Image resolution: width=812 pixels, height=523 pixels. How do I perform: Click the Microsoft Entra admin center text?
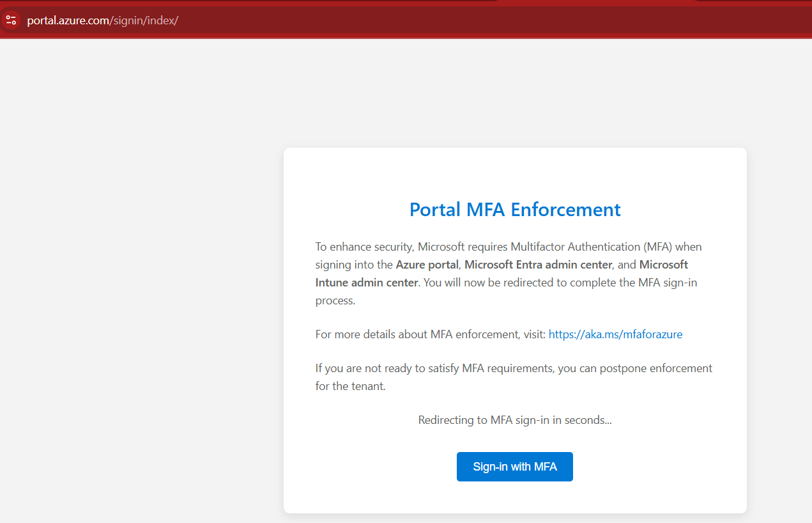pos(537,264)
